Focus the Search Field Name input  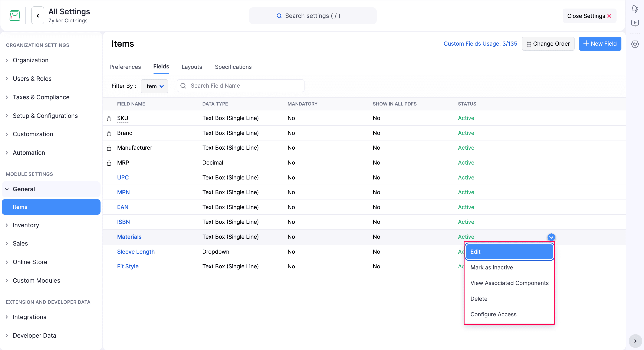click(240, 86)
